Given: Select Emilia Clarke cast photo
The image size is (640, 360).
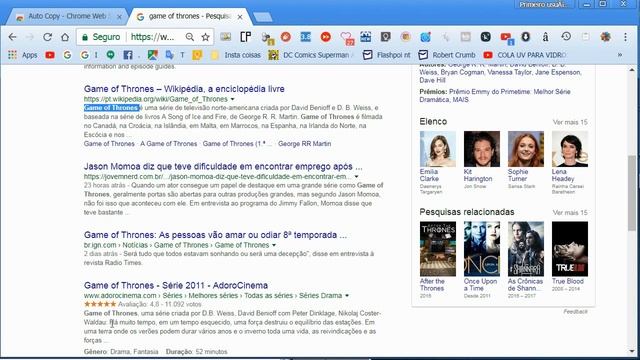Looking at the screenshot, I should point(438,149).
